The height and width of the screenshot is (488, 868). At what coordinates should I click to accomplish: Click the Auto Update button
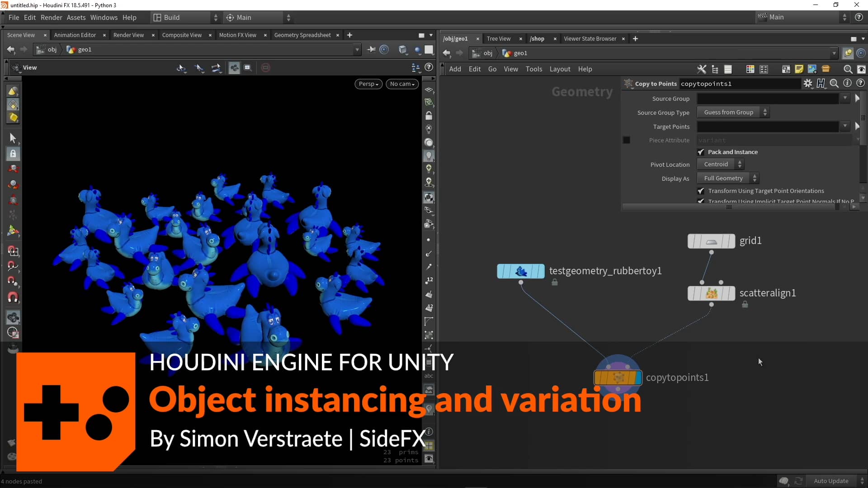tap(832, 481)
